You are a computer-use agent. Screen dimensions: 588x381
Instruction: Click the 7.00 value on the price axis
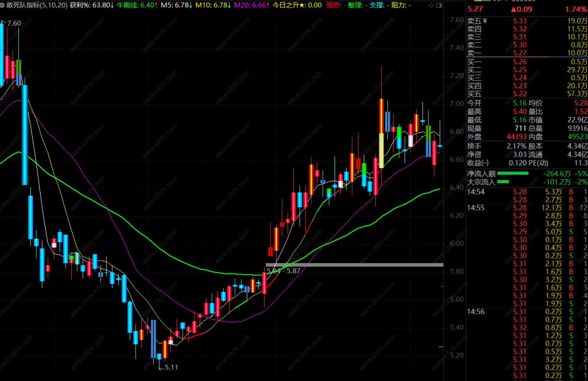click(456, 104)
